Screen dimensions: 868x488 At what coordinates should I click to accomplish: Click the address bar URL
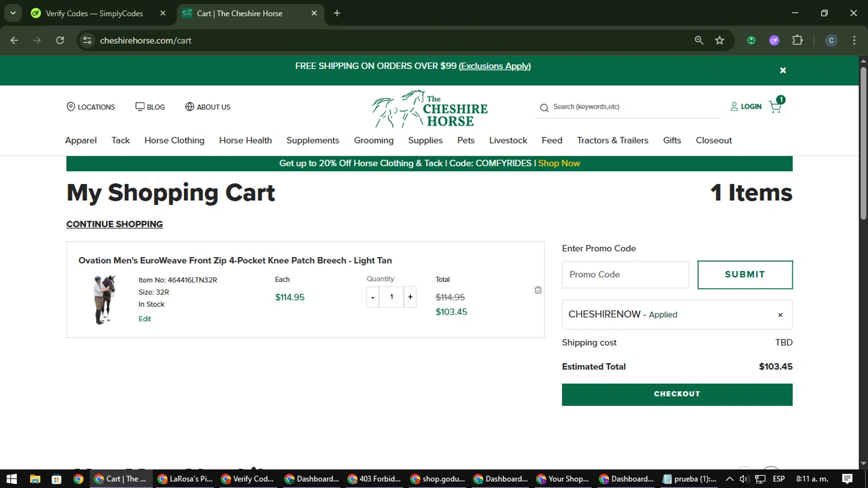pyautogui.click(x=146, y=41)
